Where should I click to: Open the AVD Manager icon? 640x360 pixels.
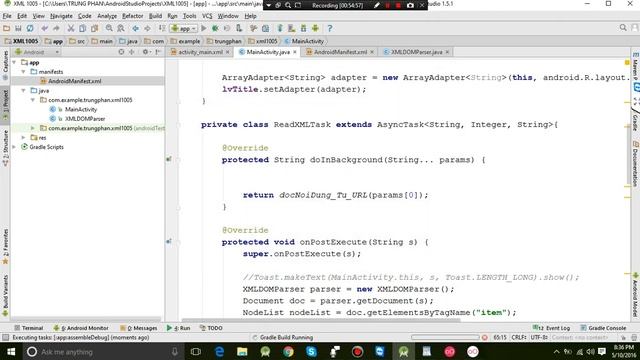coord(291,28)
